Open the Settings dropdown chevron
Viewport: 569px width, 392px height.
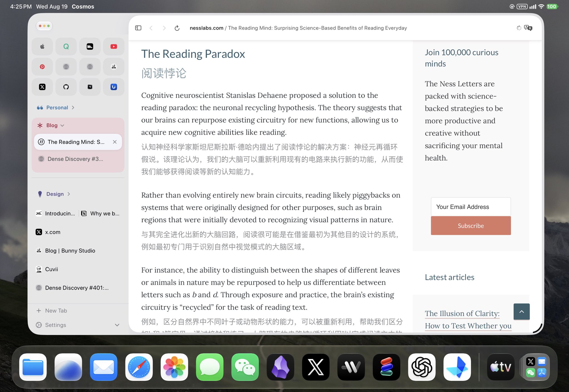pyautogui.click(x=117, y=325)
